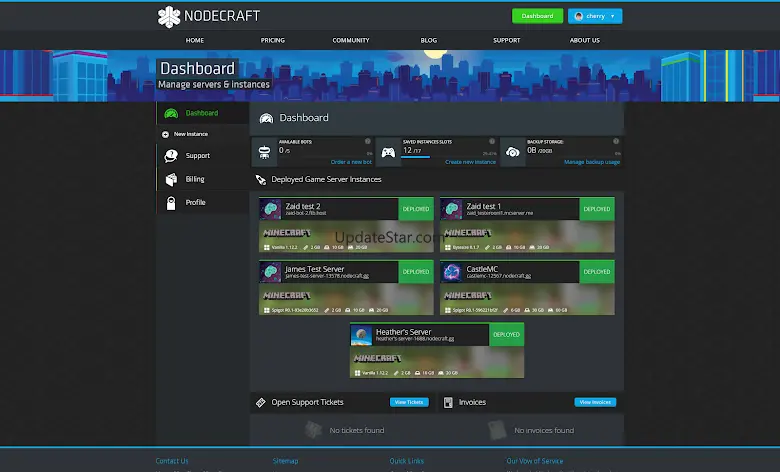This screenshot has width=780, height=472.
Task: Click the View Tickets button
Action: click(x=409, y=402)
